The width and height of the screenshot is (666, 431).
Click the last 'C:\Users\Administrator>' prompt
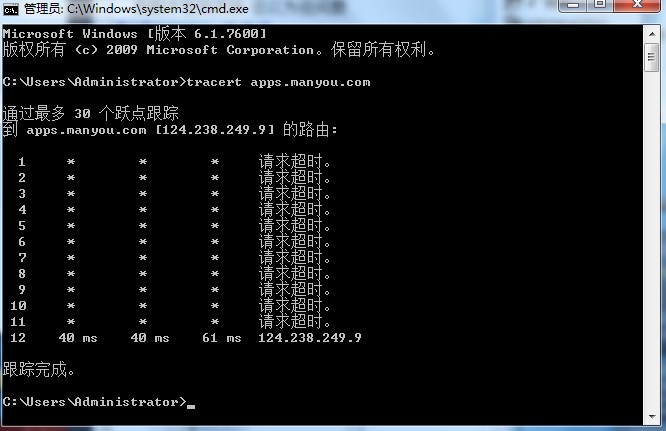point(94,402)
